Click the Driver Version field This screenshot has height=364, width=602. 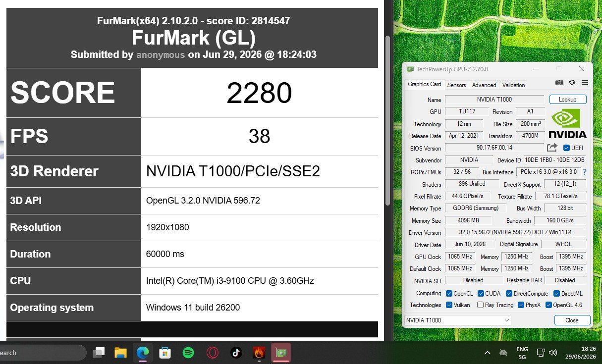point(515,232)
